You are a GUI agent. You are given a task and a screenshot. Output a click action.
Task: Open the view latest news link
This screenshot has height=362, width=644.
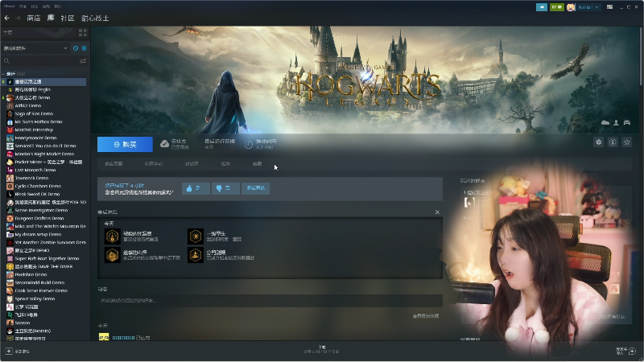(x=426, y=316)
